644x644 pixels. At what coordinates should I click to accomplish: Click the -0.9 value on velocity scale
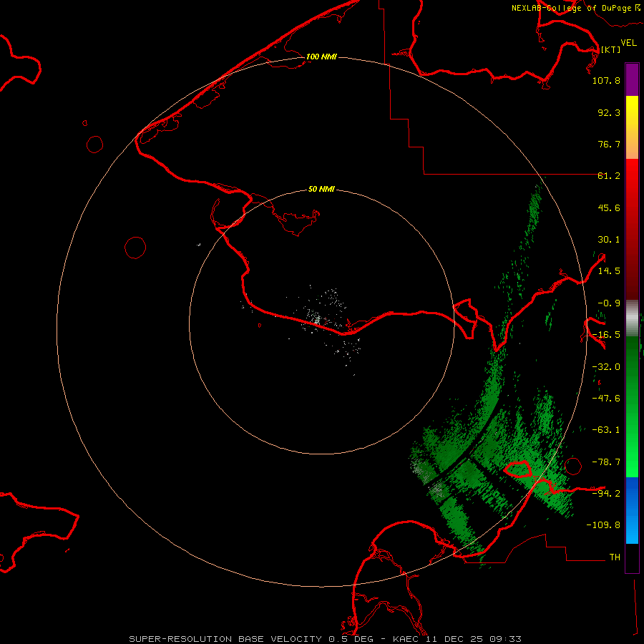pyautogui.click(x=609, y=303)
